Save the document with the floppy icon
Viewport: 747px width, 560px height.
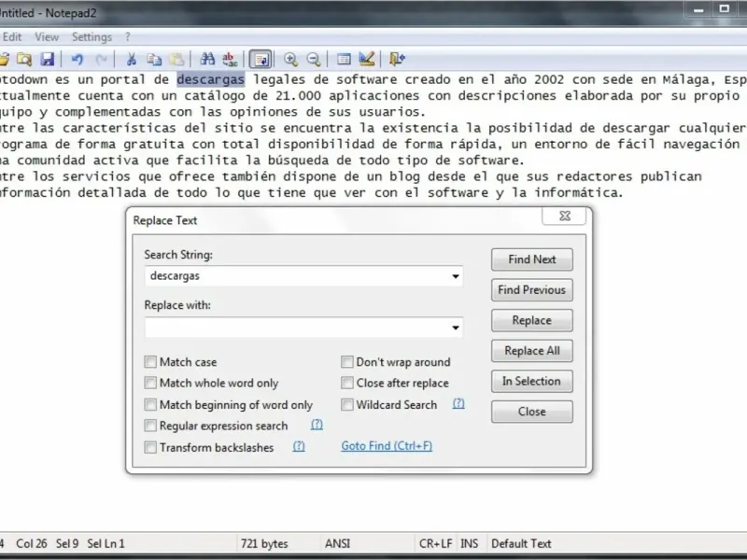point(48,59)
